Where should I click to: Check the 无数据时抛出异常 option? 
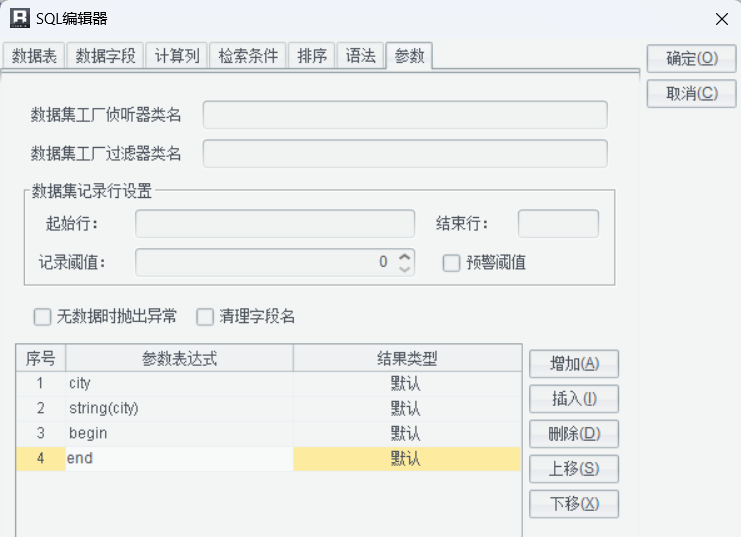pyautogui.click(x=42, y=317)
